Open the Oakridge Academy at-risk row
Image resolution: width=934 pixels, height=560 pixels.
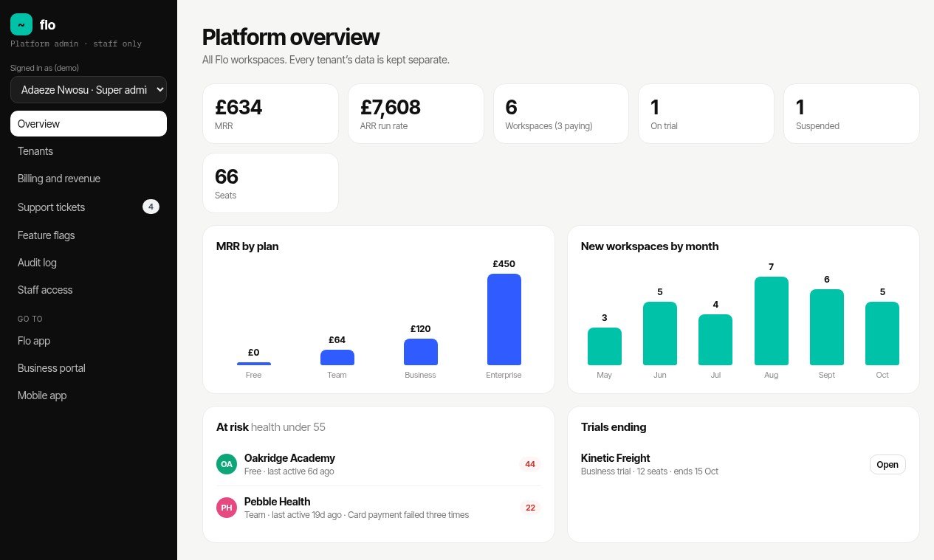[x=379, y=464]
